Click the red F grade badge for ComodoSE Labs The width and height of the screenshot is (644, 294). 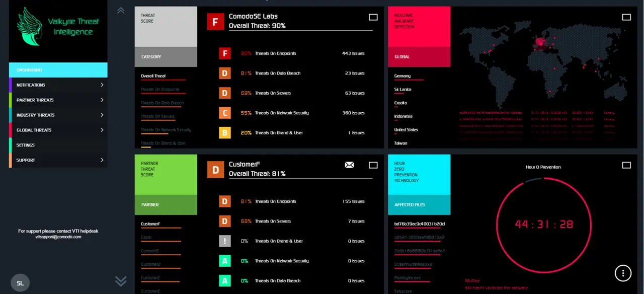tap(215, 22)
